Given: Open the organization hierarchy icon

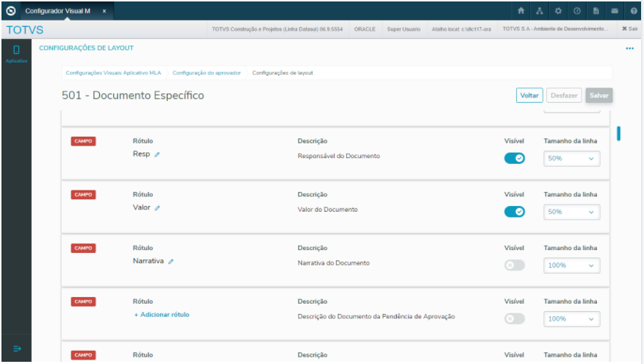Looking at the screenshot, I should point(540,11).
